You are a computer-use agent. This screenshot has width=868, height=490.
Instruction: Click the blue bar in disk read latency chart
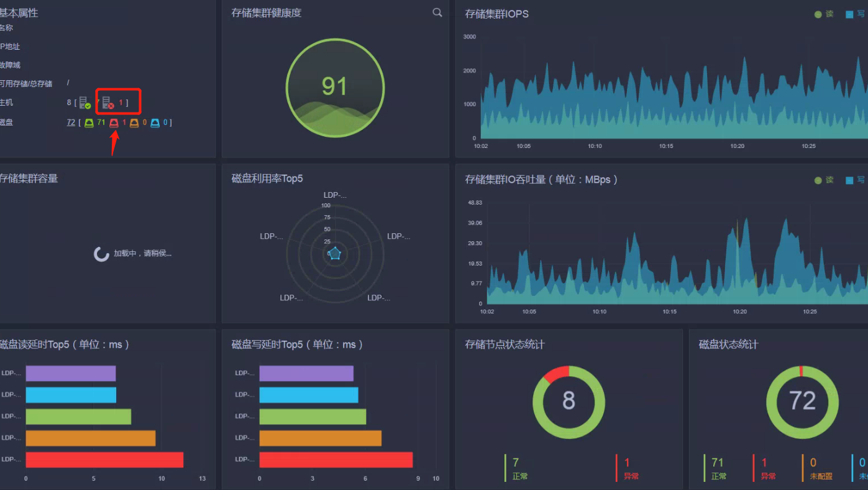(71, 395)
